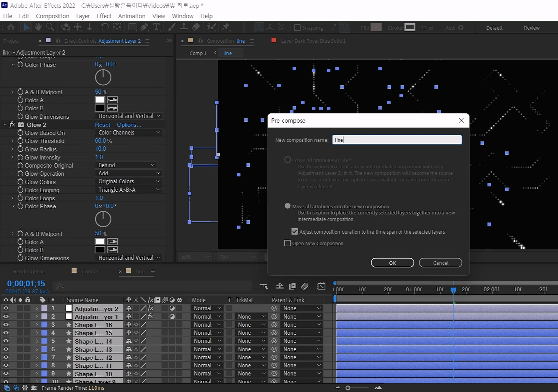Viewport: 558px width, 392px height.
Task: Open the Graph Editor button
Action: (x=321, y=286)
